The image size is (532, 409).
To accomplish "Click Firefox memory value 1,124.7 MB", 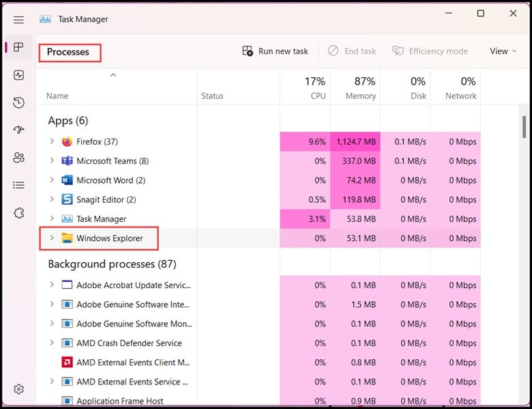I will pos(355,141).
